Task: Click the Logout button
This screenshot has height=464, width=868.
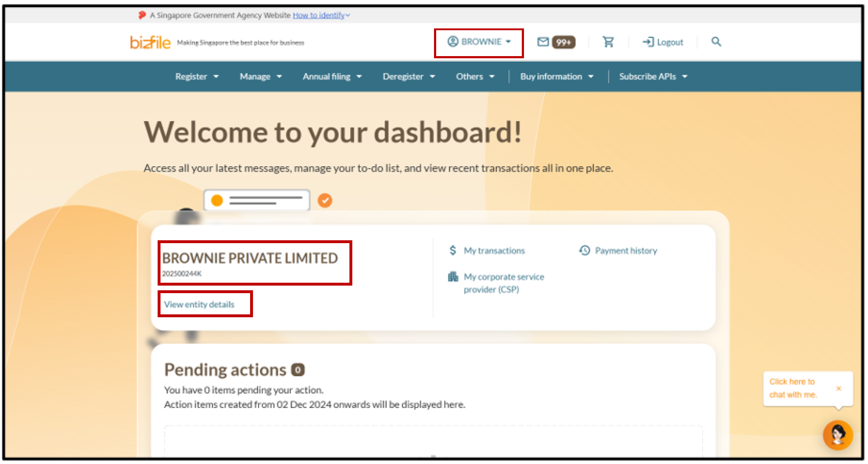Action: [663, 42]
